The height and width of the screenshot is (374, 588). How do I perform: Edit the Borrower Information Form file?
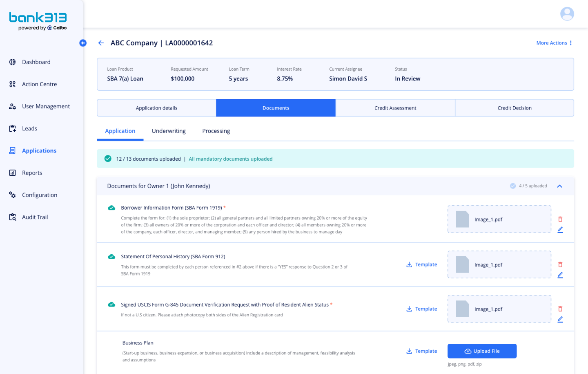560,230
